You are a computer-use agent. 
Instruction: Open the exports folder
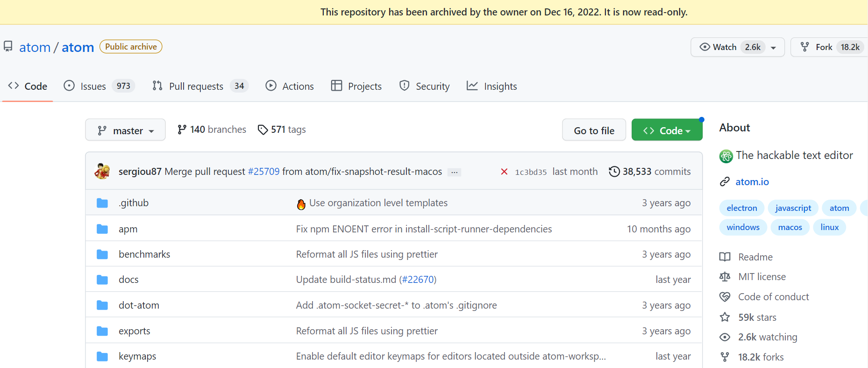[135, 331]
